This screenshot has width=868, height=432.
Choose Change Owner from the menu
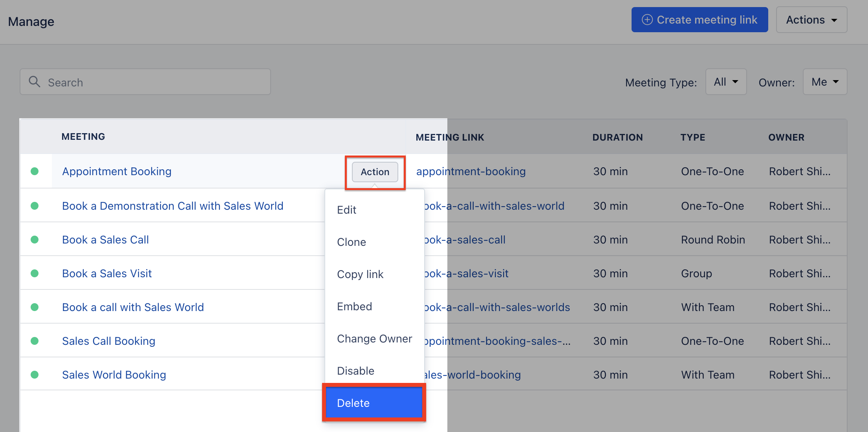(x=374, y=339)
